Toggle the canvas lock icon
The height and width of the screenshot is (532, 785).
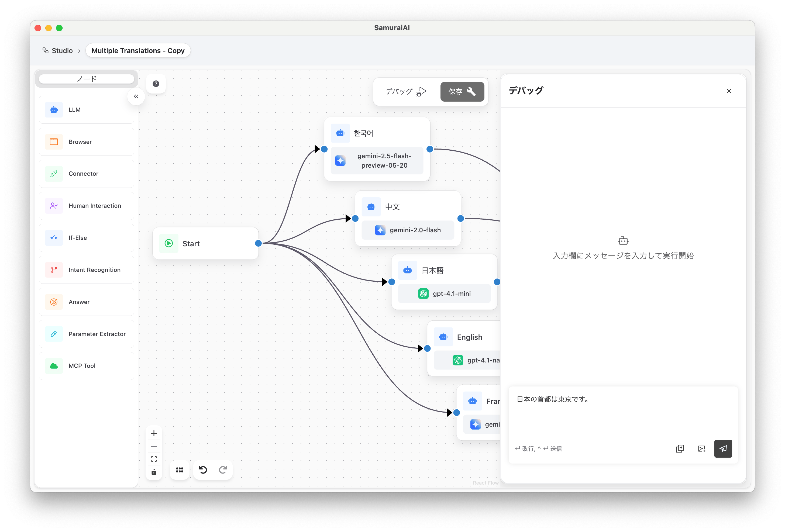point(154,472)
